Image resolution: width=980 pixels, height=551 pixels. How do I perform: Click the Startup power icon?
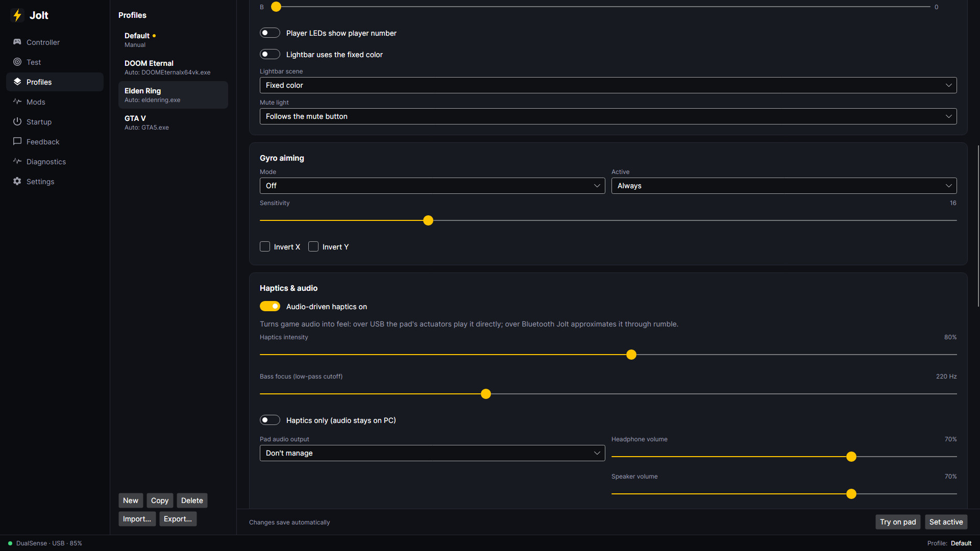click(x=17, y=121)
